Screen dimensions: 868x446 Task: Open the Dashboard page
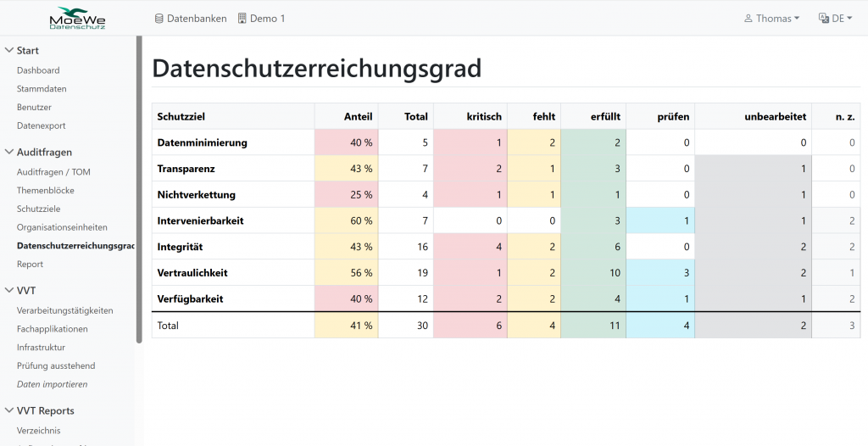(x=38, y=70)
